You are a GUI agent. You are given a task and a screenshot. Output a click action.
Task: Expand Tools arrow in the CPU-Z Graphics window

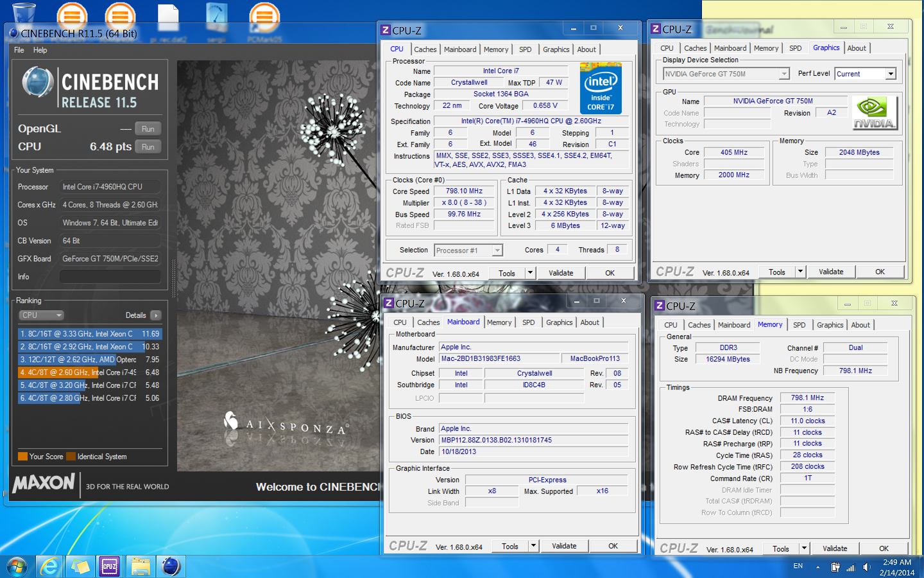coord(800,272)
